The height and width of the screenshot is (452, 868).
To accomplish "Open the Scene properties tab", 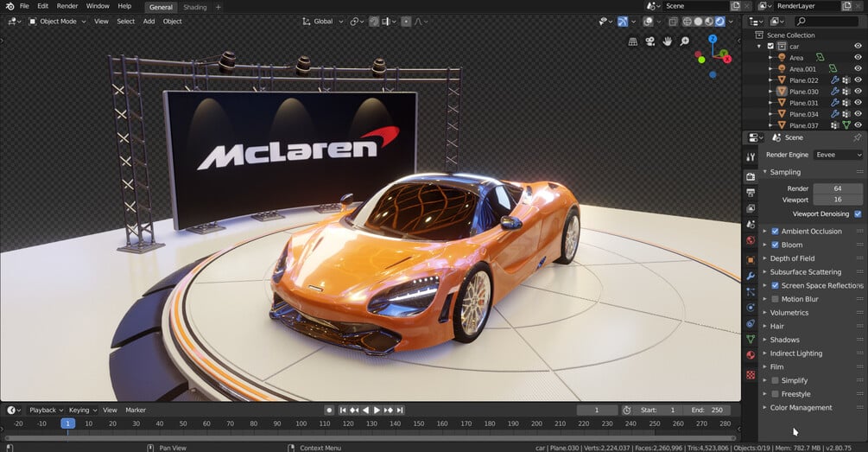I will (751, 225).
